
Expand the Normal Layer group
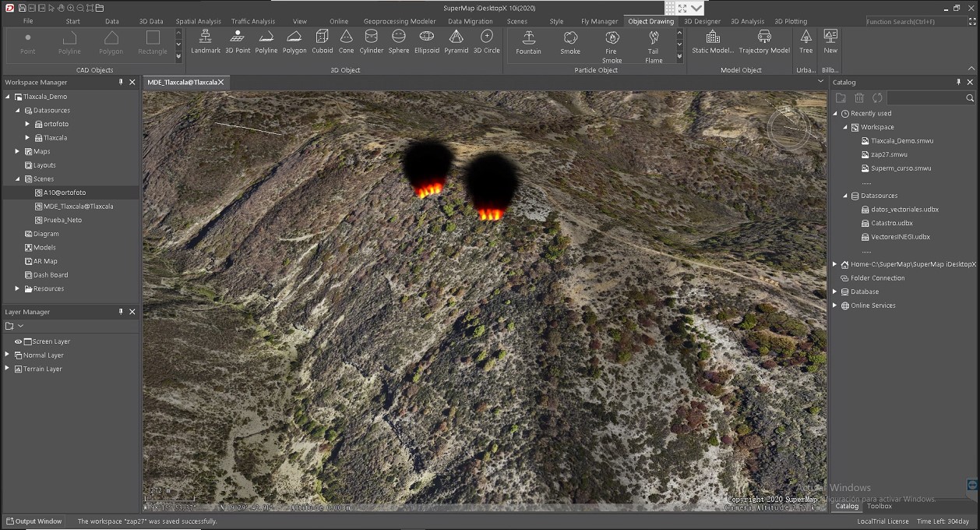click(x=8, y=355)
